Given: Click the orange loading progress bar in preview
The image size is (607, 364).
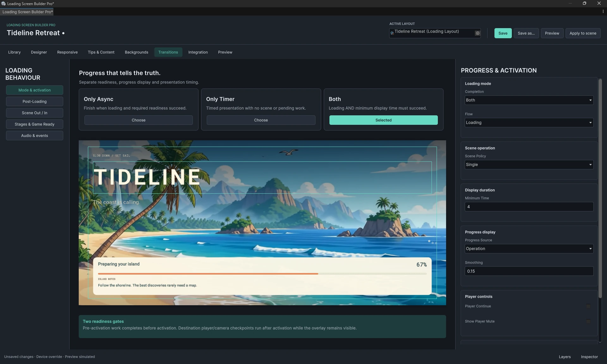Looking at the screenshot, I should 208,274.
